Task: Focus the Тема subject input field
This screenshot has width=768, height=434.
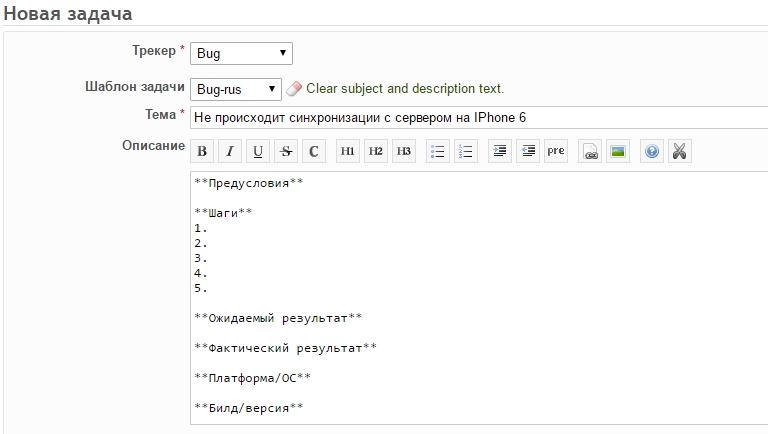Action: [x=479, y=118]
